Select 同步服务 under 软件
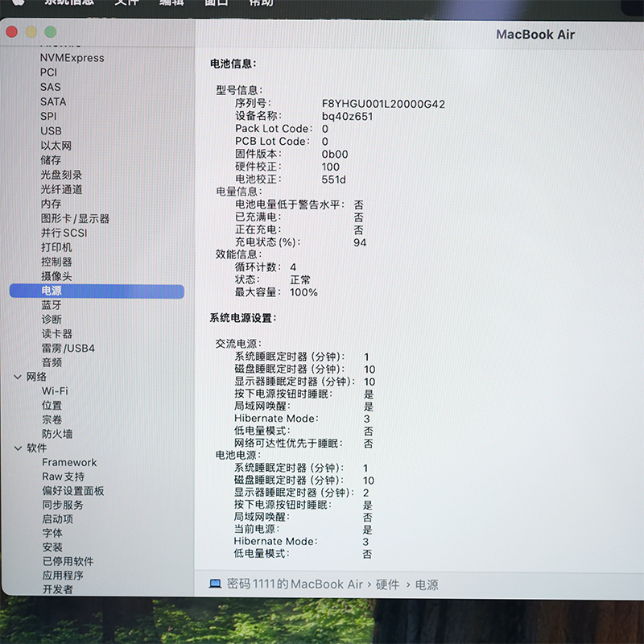Viewport: 644px width, 644px height. (63, 505)
